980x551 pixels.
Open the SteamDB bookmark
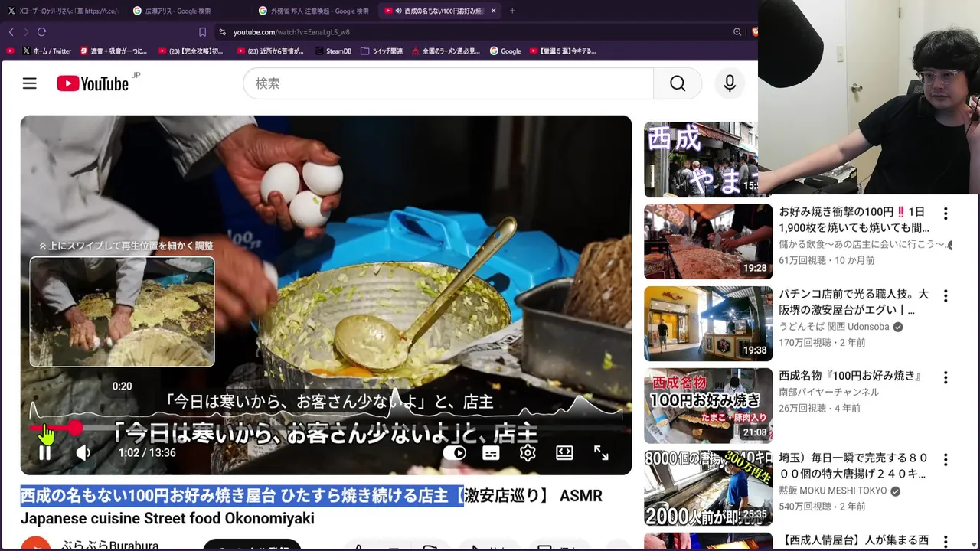pos(332,51)
